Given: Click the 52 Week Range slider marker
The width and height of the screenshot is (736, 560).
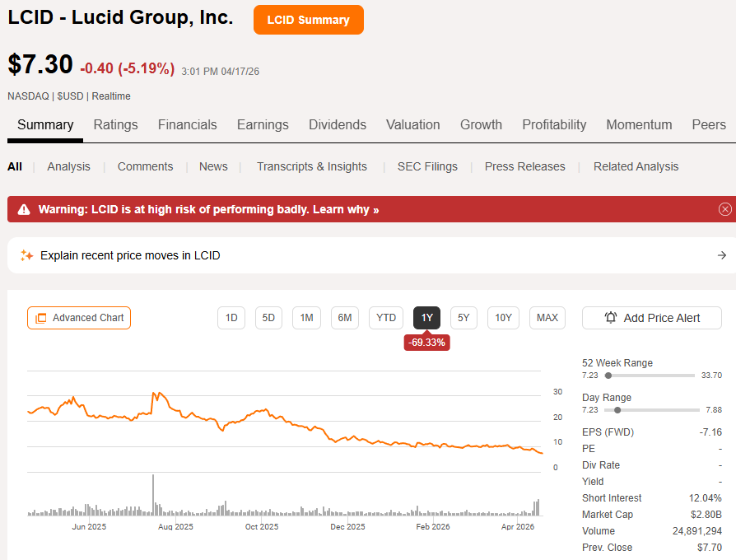Looking at the screenshot, I should click(608, 376).
